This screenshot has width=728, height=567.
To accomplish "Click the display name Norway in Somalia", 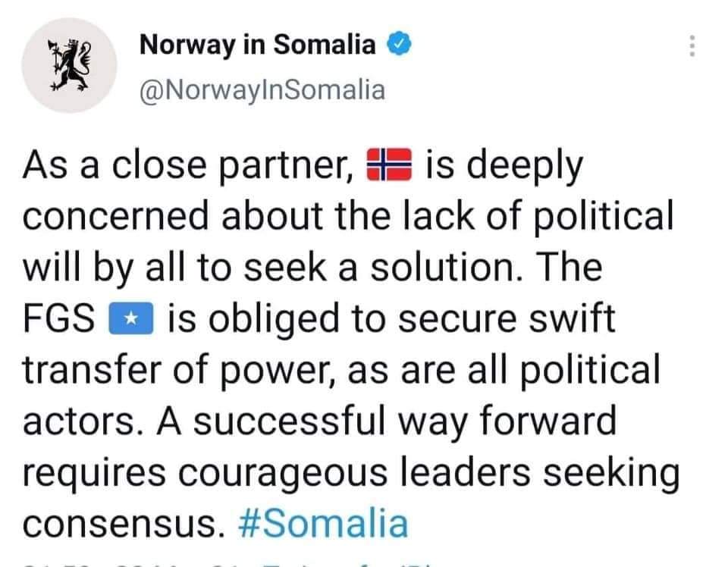I will [258, 45].
